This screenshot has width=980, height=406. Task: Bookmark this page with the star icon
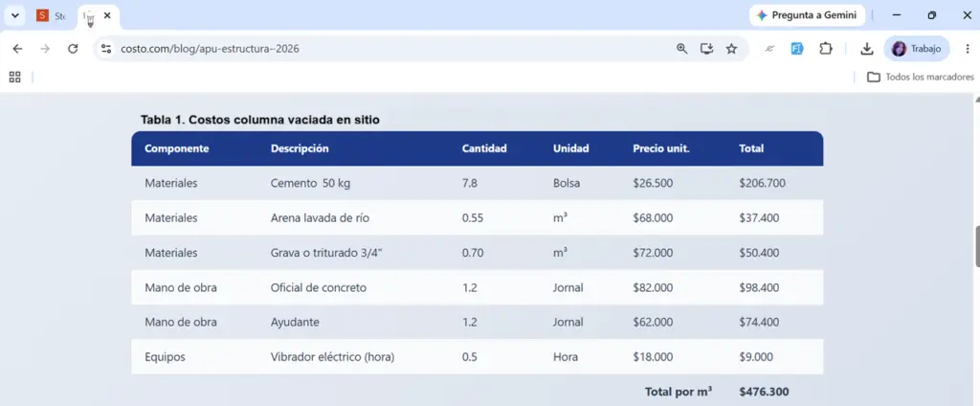point(731,49)
